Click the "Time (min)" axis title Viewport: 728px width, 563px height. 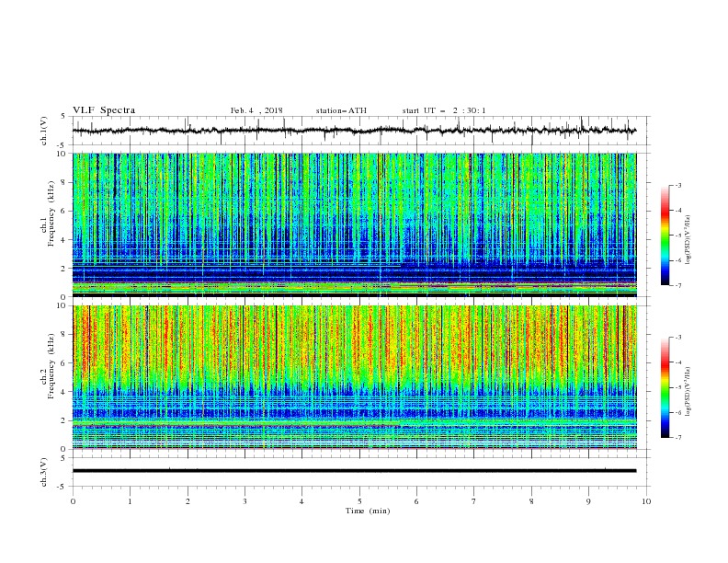368,511
